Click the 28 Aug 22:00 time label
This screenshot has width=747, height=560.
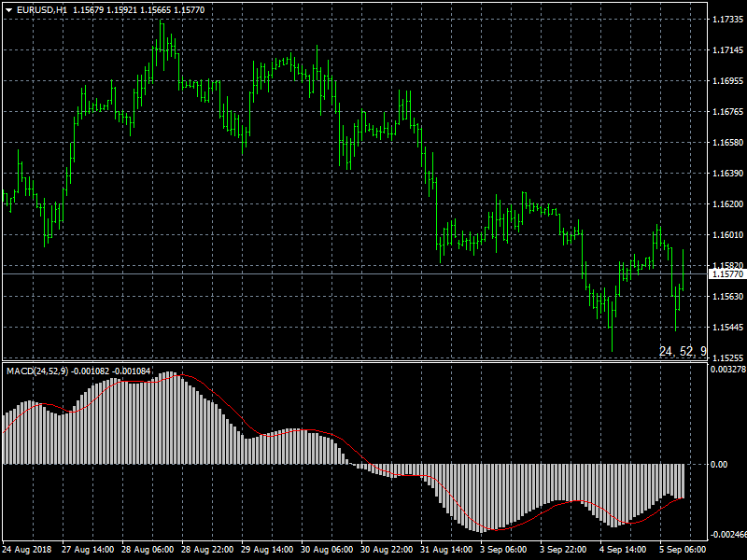click(207, 550)
